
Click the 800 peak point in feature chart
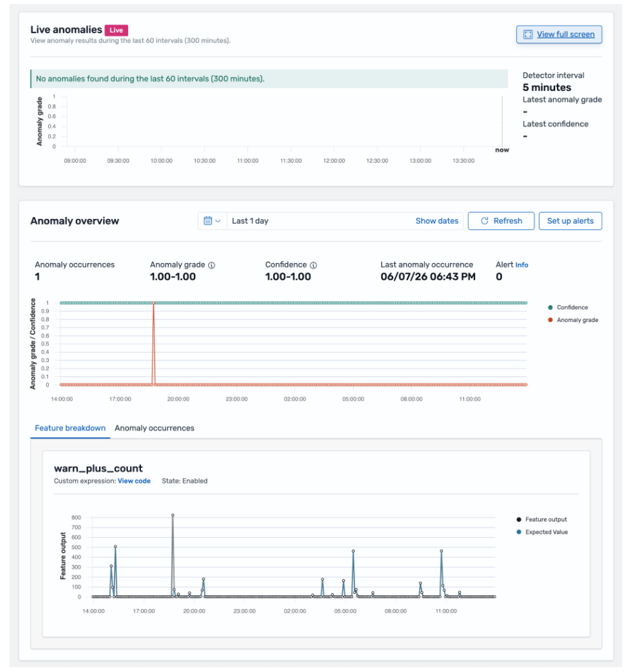(173, 515)
